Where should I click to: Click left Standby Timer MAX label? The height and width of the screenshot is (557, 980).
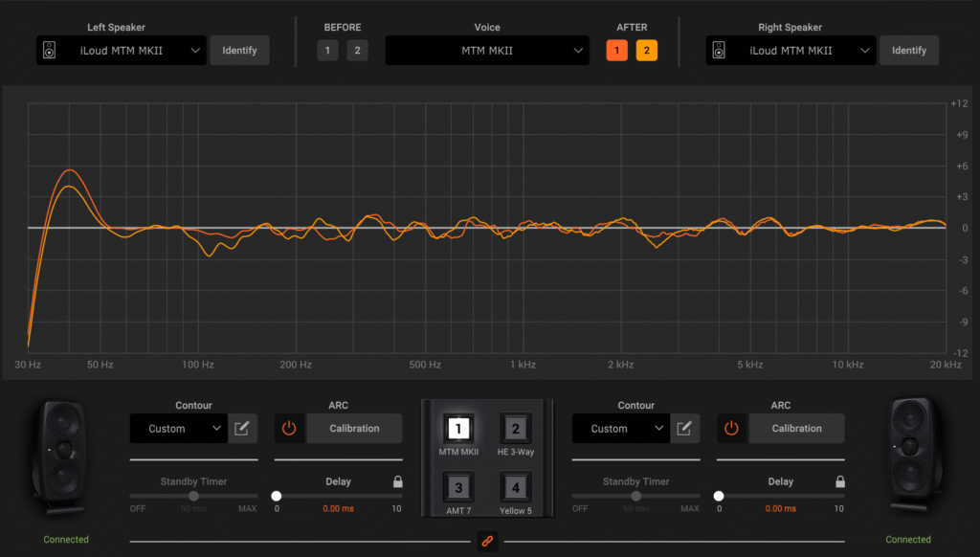(248, 509)
